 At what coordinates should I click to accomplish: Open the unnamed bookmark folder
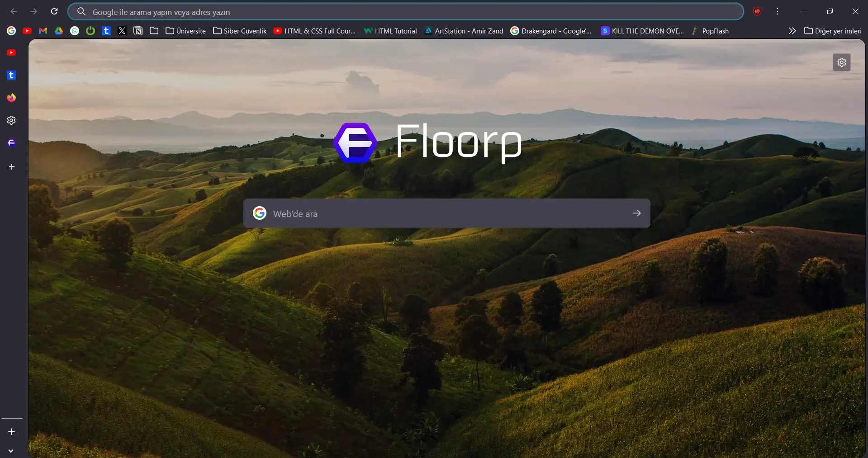(154, 31)
